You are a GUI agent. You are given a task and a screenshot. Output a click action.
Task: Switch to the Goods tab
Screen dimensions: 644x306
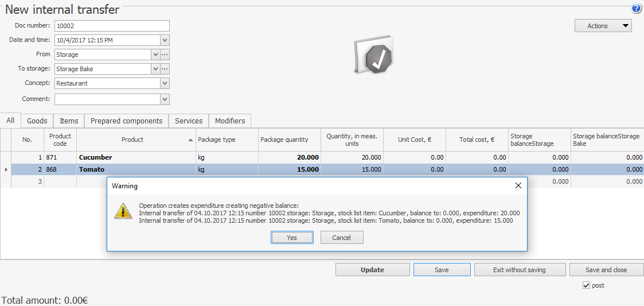[37, 121]
